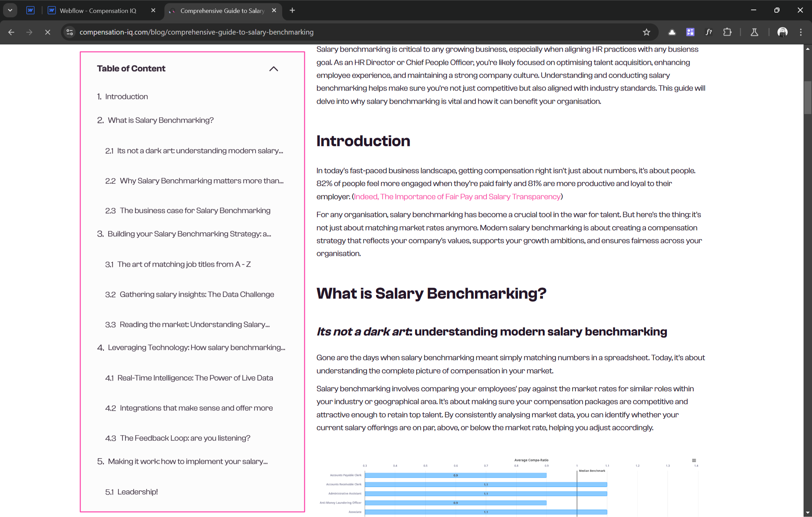Click the What is Salary Benchmarking? heading

point(431,293)
